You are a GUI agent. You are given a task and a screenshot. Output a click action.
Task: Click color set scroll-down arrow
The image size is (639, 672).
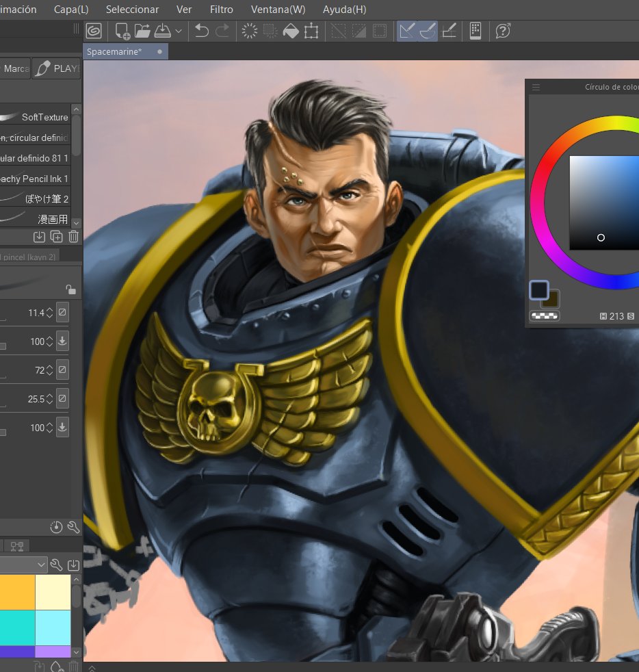click(77, 652)
